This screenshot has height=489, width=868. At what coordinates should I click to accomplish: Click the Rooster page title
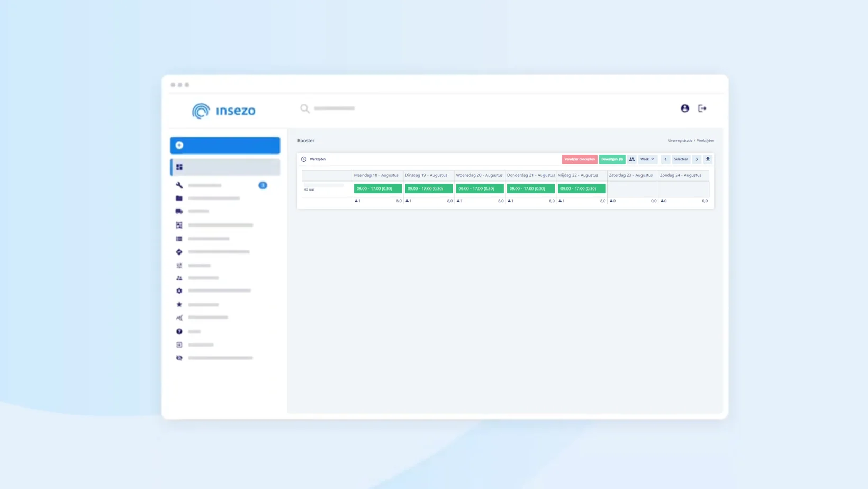pyautogui.click(x=306, y=141)
